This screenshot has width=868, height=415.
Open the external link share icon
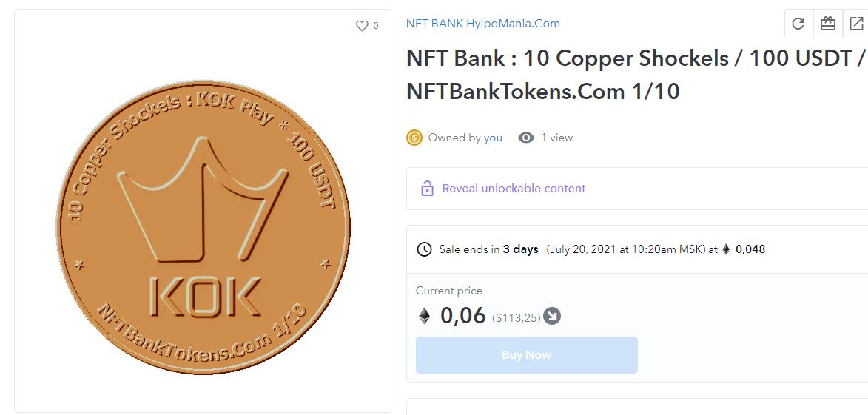coord(856,24)
